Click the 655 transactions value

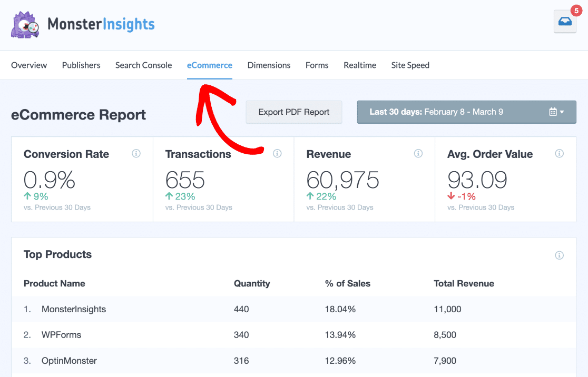(x=185, y=180)
